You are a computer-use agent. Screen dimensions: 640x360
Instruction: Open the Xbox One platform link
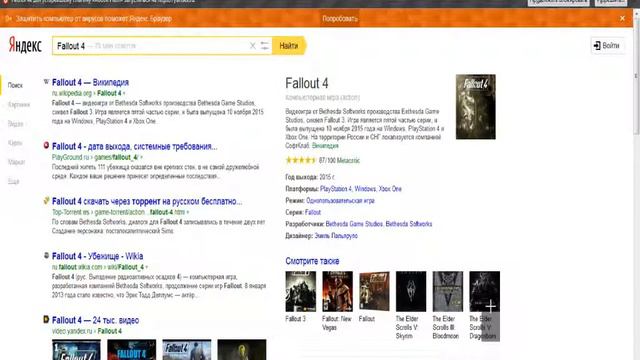390,189
